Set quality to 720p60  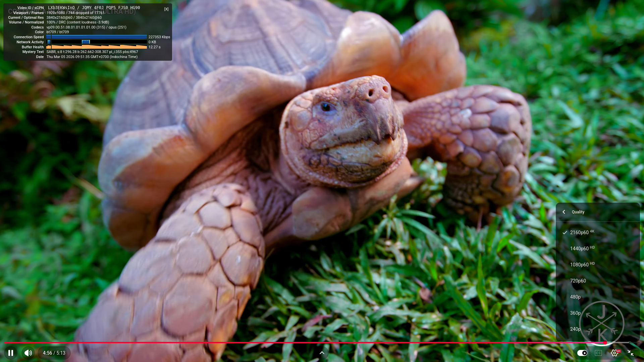pyautogui.click(x=578, y=281)
